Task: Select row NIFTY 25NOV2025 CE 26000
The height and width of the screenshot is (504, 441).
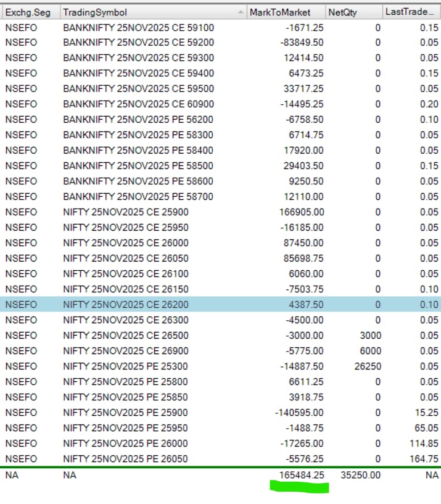Action: coord(221,243)
